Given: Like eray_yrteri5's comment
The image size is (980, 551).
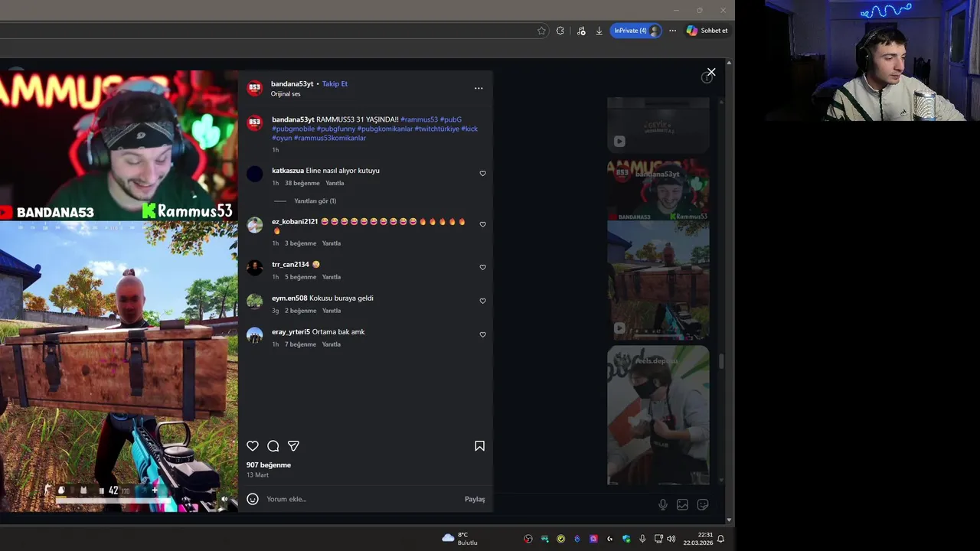Looking at the screenshot, I should point(482,334).
